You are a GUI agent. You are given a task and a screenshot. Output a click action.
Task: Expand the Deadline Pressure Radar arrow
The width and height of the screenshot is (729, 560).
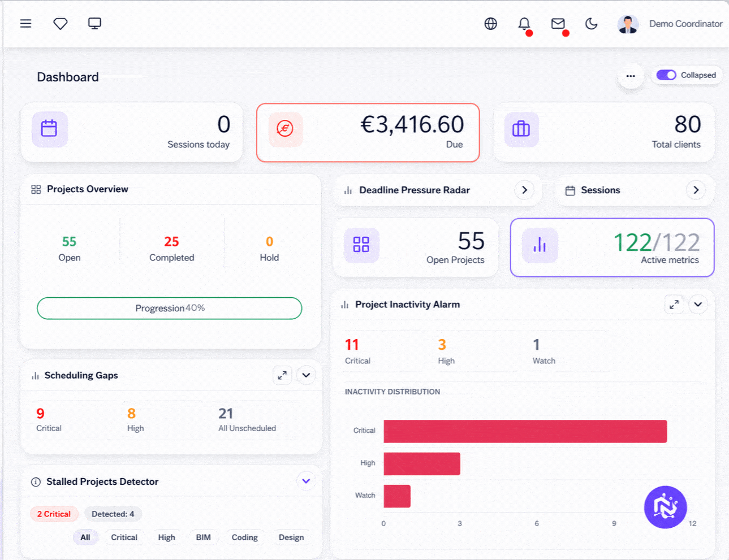(x=524, y=190)
